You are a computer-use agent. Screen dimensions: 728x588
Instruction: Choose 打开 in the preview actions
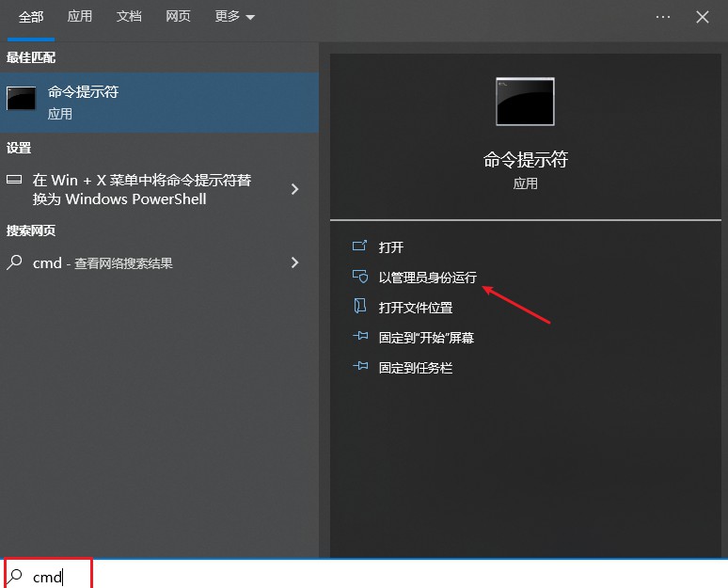click(x=391, y=247)
